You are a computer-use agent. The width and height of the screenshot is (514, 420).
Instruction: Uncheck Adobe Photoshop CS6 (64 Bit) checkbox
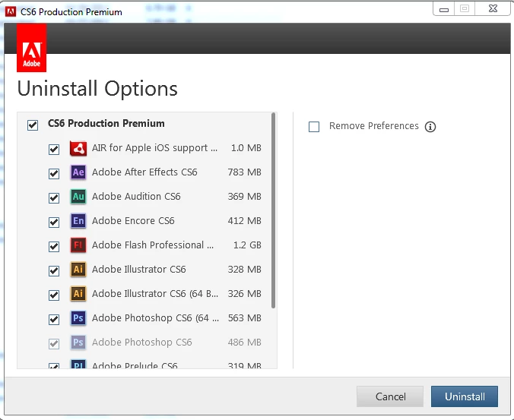54,319
